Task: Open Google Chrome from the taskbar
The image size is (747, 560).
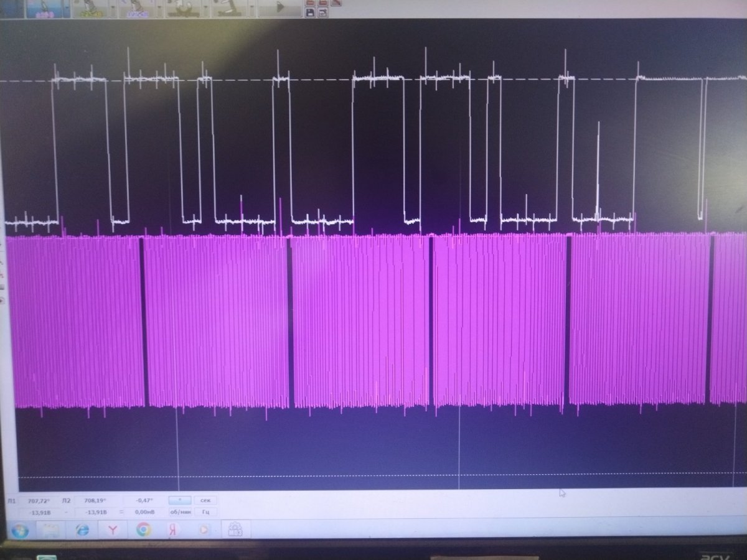Action: [x=143, y=530]
